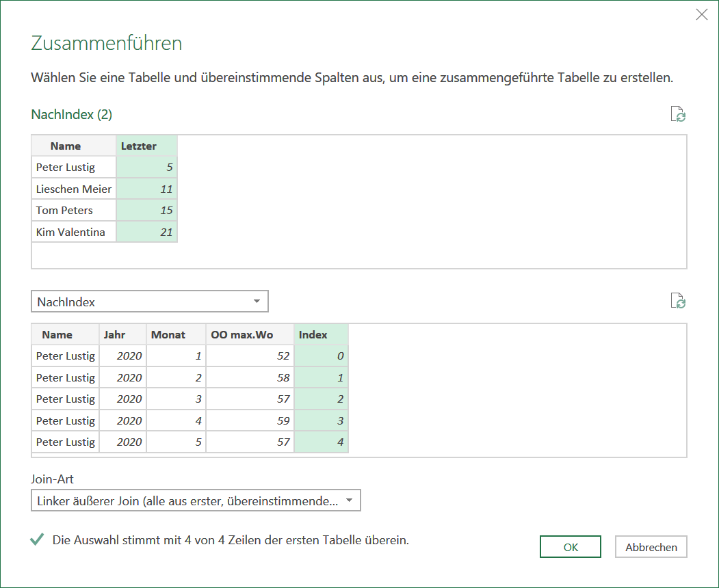Click the Lieschen Meier cell

[74, 189]
